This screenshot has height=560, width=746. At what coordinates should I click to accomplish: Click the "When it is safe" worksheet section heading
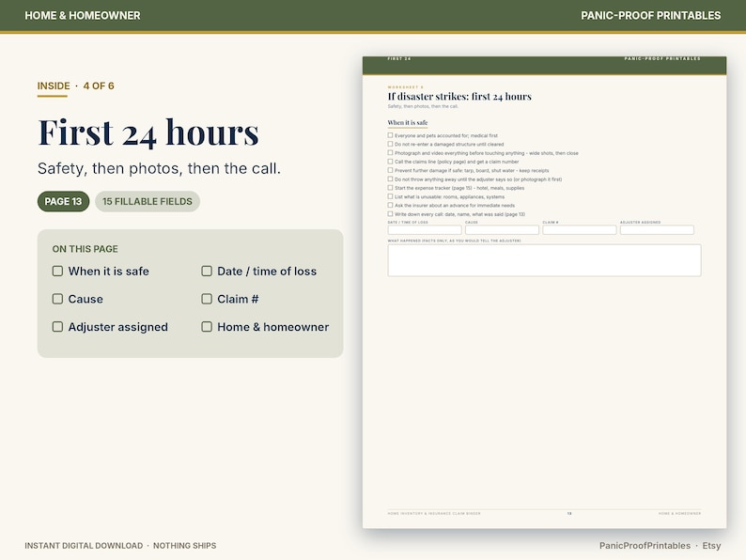coord(408,123)
